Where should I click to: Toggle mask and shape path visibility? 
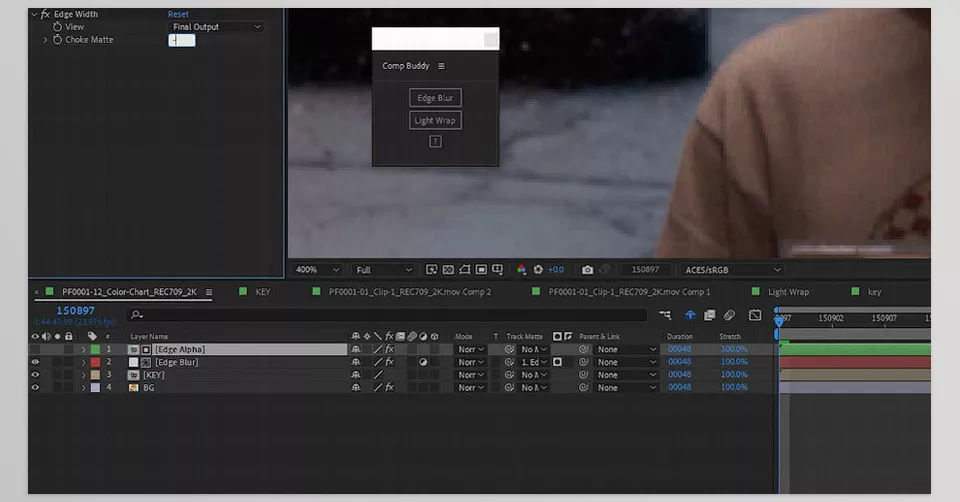click(x=465, y=270)
